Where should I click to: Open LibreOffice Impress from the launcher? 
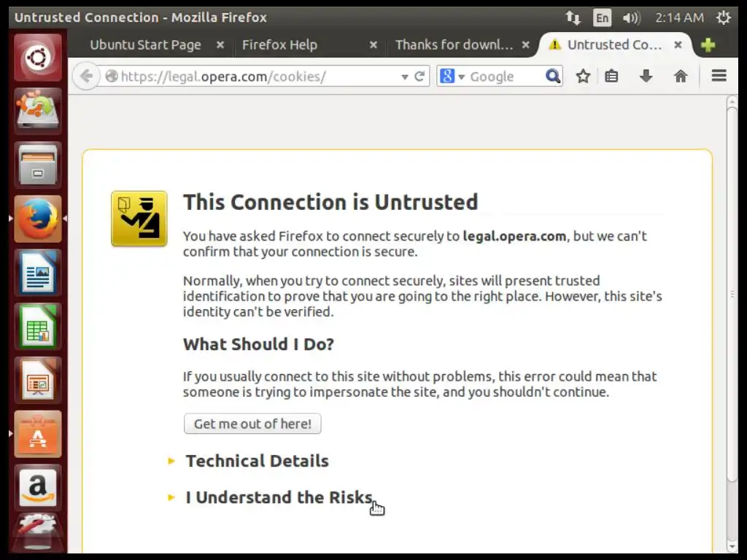(x=38, y=380)
